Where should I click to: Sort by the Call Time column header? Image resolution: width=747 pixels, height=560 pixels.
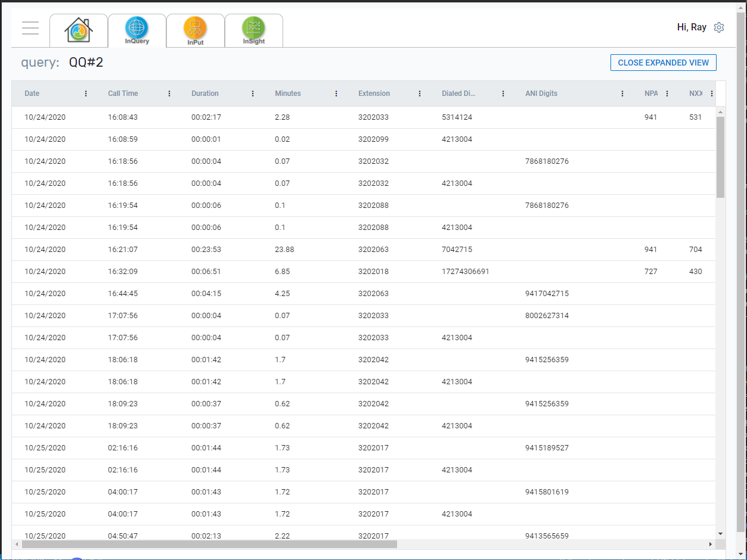tap(123, 94)
